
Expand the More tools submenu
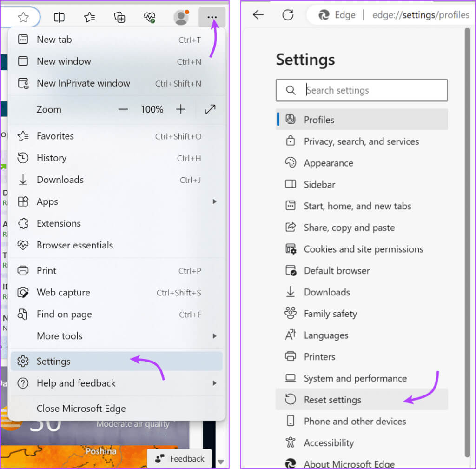[117, 336]
